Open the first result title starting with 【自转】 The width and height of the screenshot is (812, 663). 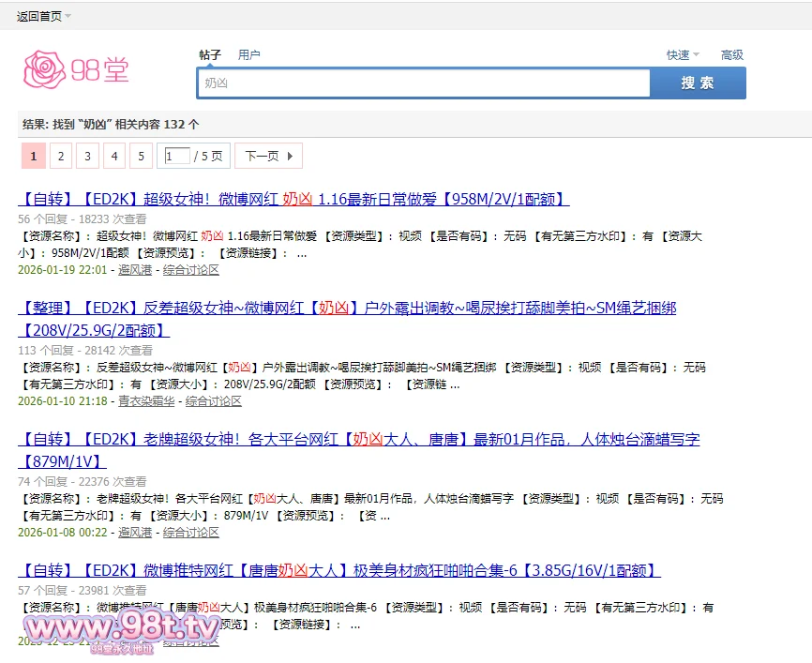point(293,200)
